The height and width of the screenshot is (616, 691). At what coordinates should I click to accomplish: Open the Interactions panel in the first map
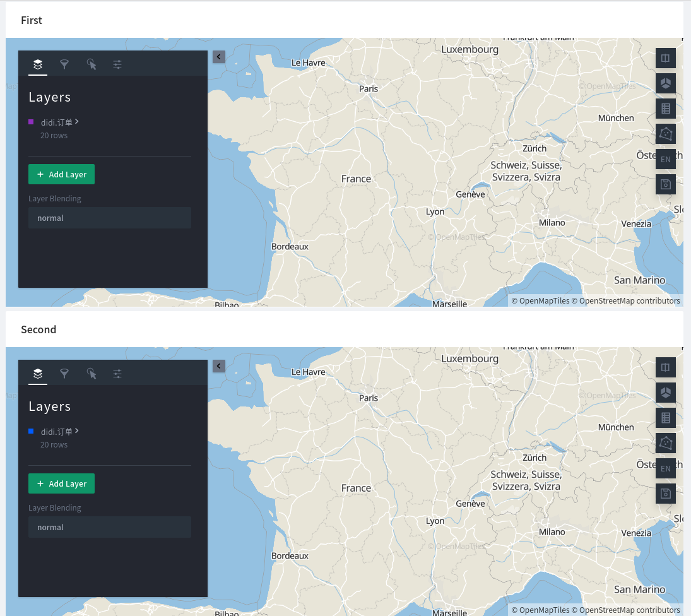click(92, 64)
